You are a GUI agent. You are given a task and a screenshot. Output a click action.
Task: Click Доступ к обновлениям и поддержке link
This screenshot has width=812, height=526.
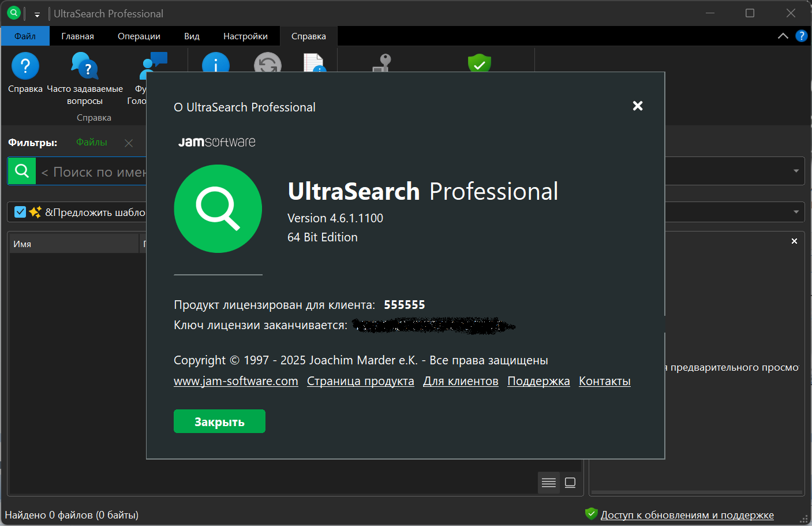[x=687, y=515]
